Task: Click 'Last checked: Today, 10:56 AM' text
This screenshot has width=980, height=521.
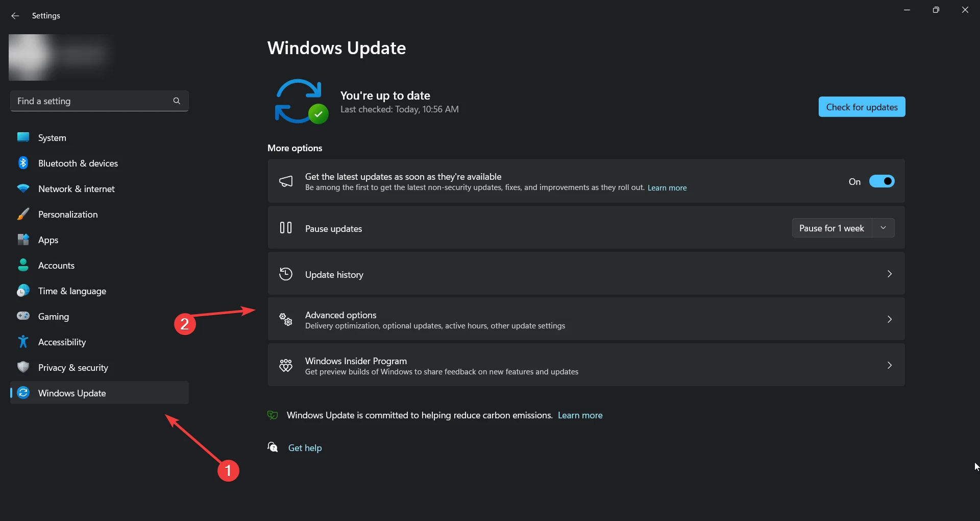Action: (400, 109)
